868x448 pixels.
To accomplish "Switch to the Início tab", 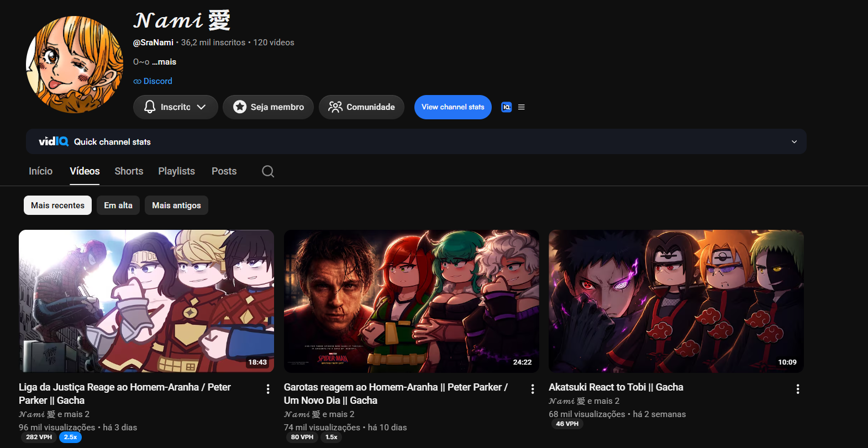I will pos(41,171).
